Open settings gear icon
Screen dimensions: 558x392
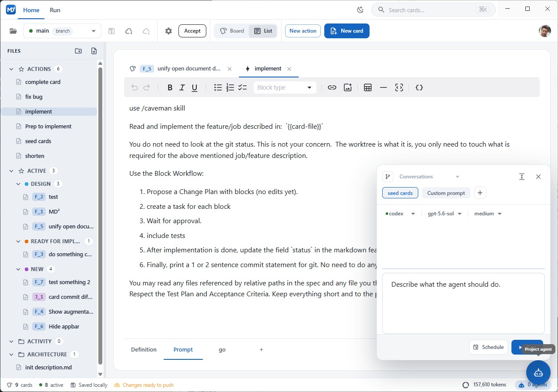[168, 31]
